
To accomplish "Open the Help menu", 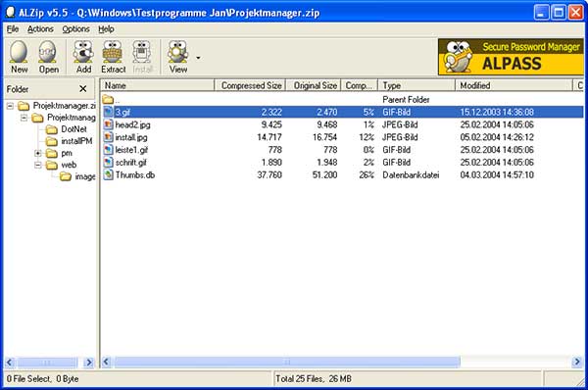I will pyautogui.click(x=106, y=28).
